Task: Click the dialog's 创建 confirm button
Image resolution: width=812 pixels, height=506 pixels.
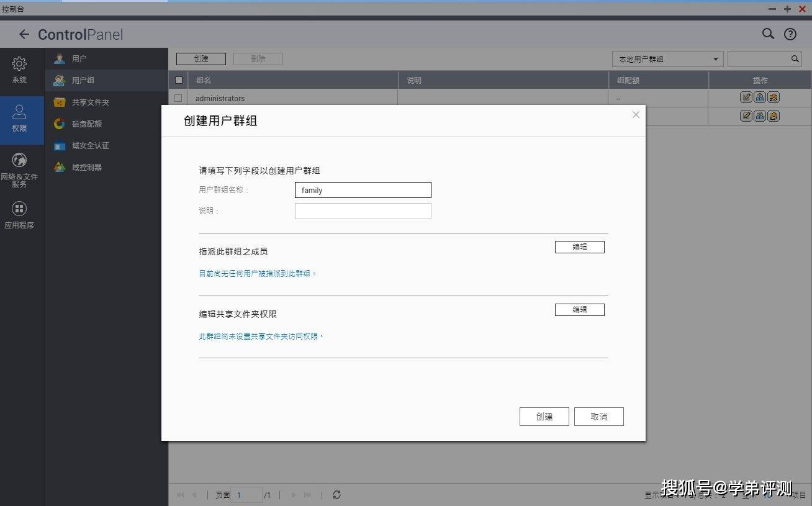Action: point(544,417)
